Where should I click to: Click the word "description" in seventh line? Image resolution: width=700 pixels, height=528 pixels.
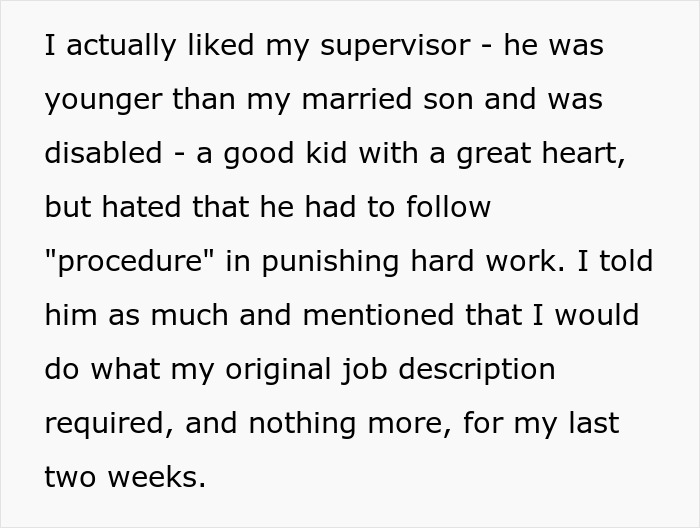pos(476,370)
